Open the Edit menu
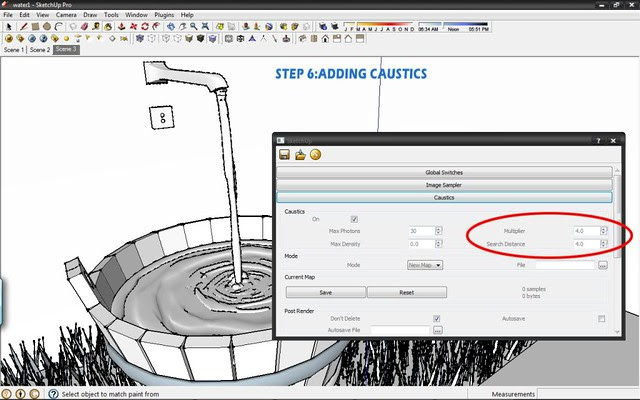Screen dimensions: 640x400 coord(24,15)
